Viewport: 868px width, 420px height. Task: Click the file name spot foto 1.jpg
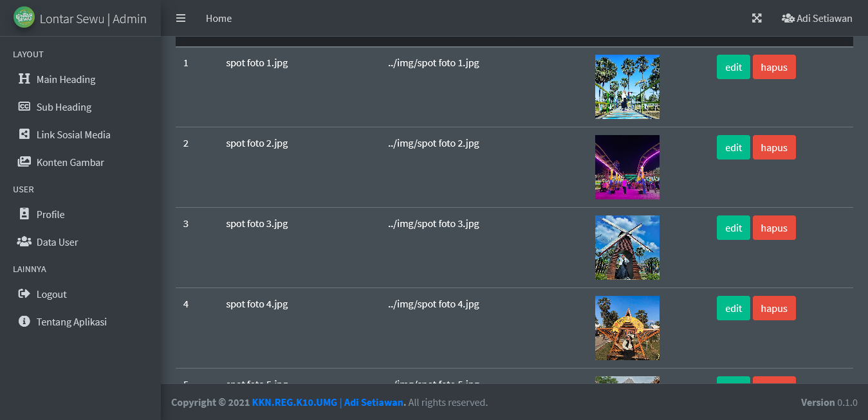[257, 63]
